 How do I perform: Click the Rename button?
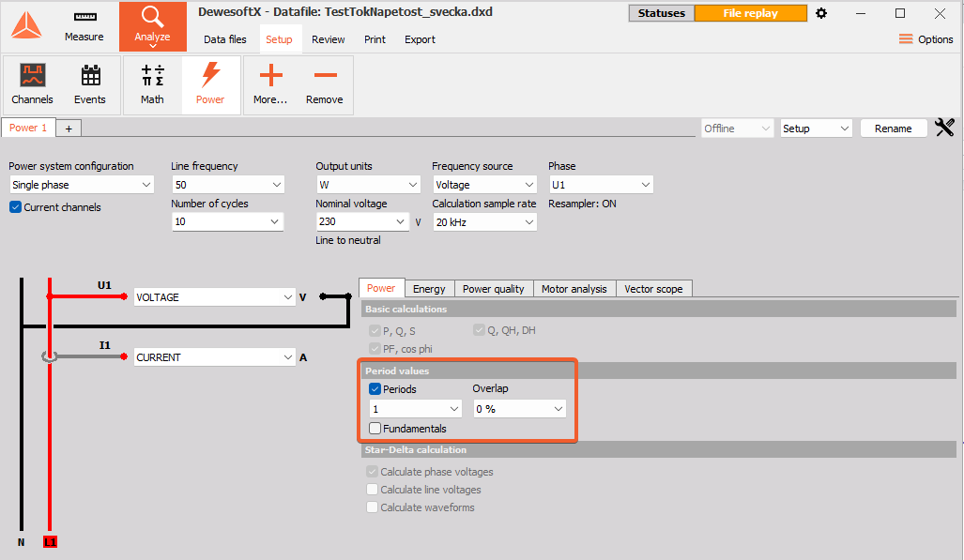[894, 129]
